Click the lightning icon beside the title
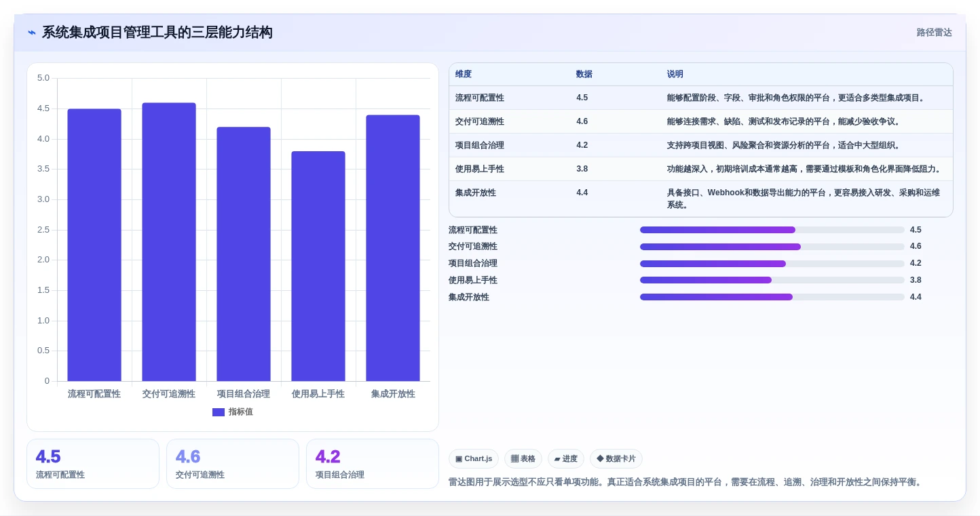 32,33
